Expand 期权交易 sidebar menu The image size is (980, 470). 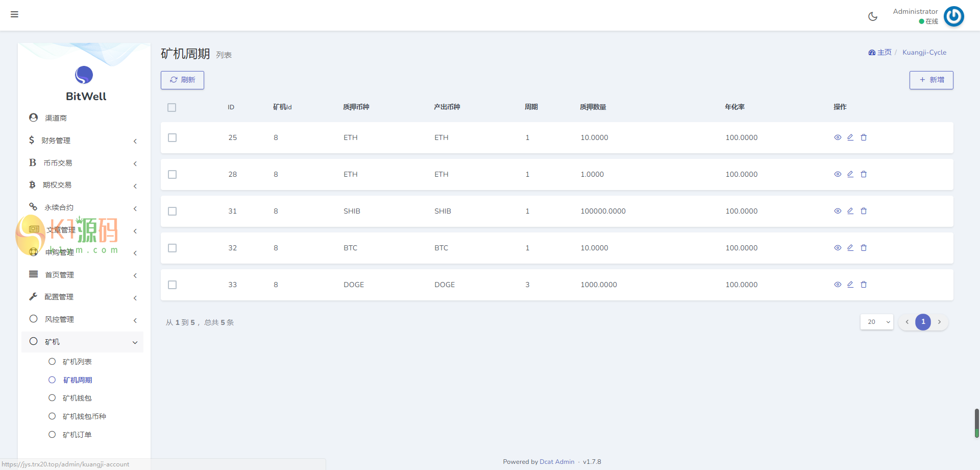click(x=83, y=185)
